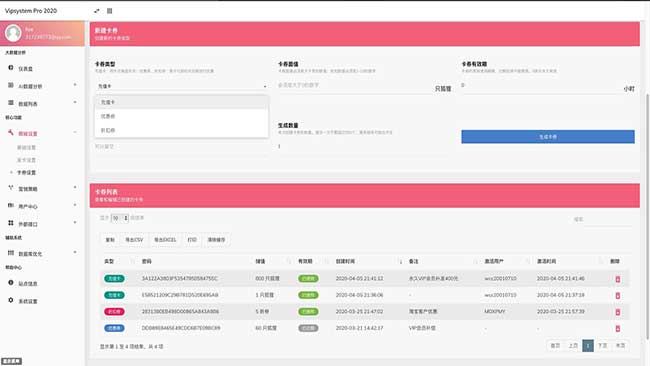Click the collapse-sidebar arrows icon in top bar

pyautogui.click(x=97, y=11)
